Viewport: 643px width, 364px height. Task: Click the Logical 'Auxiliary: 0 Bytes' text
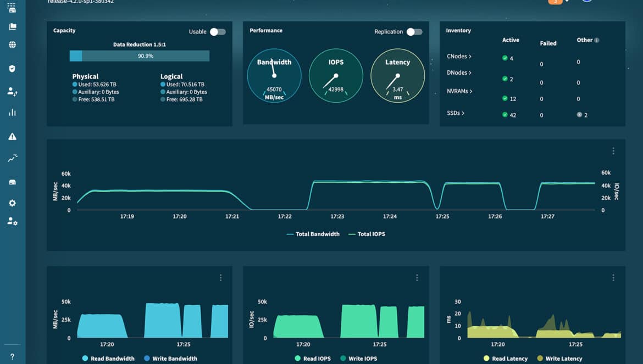pos(187,92)
